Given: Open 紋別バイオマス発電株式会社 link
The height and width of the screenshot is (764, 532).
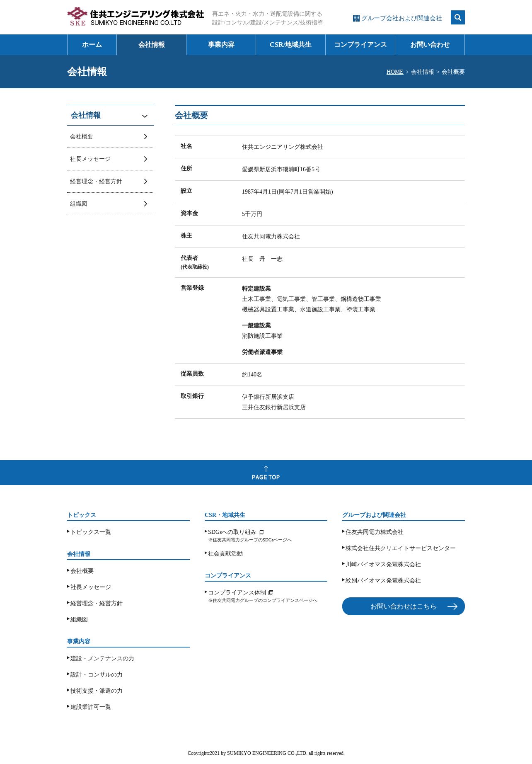Looking at the screenshot, I should coord(383,580).
